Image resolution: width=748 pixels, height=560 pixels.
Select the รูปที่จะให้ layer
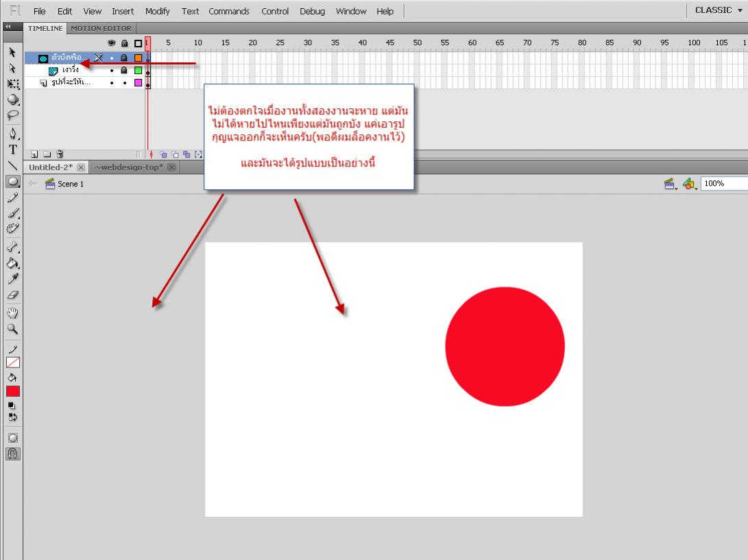(x=71, y=82)
